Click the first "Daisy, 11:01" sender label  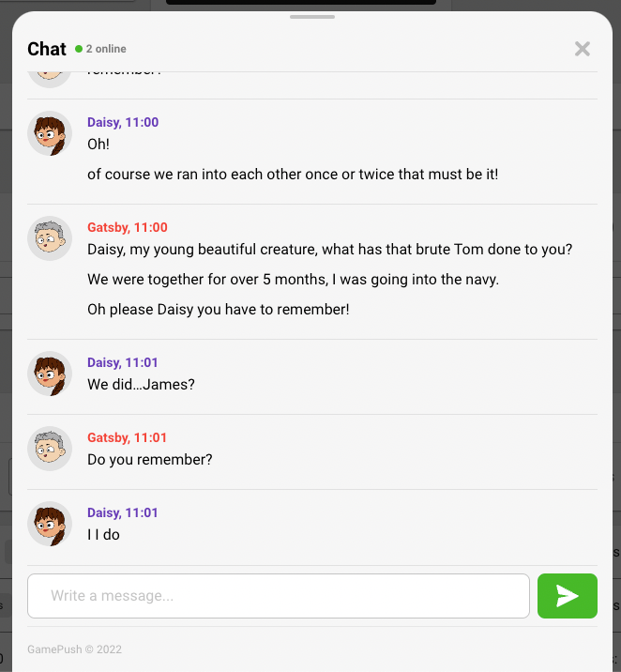123,362
